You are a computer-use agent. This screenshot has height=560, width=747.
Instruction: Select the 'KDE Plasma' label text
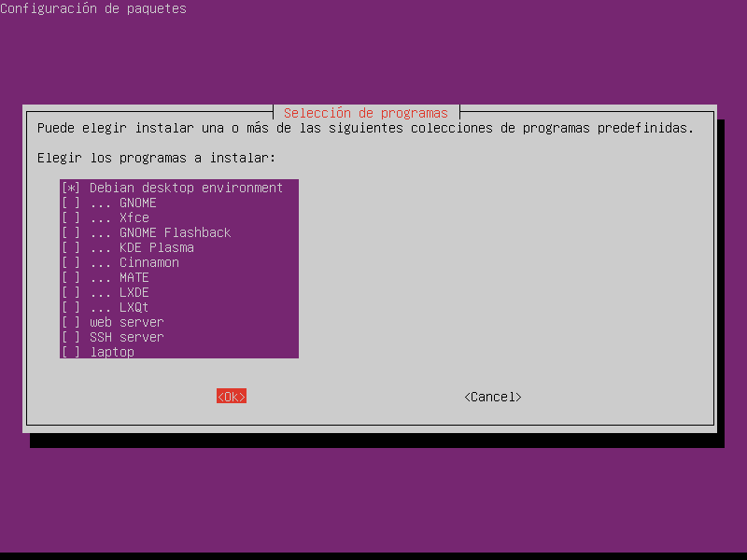[156, 247]
